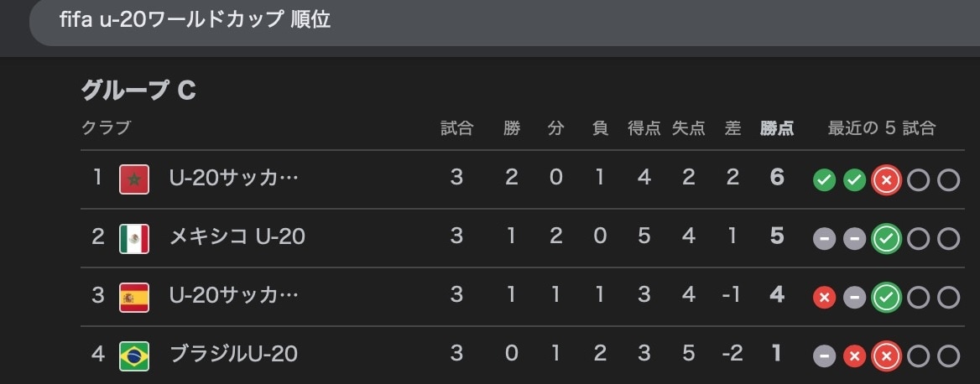This screenshot has width=980, height=384.
Task: Click Spain's circled green win icon
Action: coord(886,298)
